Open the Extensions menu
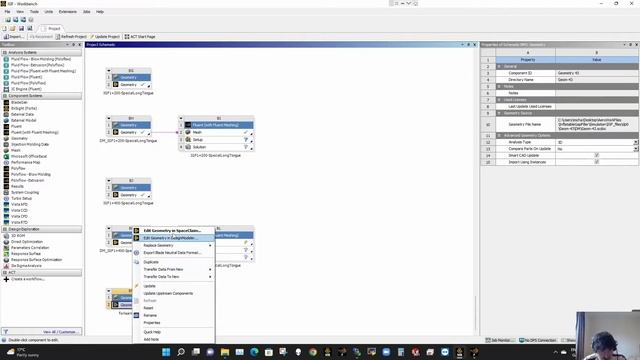The height and width of the screenshot is (360, 640). 68,12
